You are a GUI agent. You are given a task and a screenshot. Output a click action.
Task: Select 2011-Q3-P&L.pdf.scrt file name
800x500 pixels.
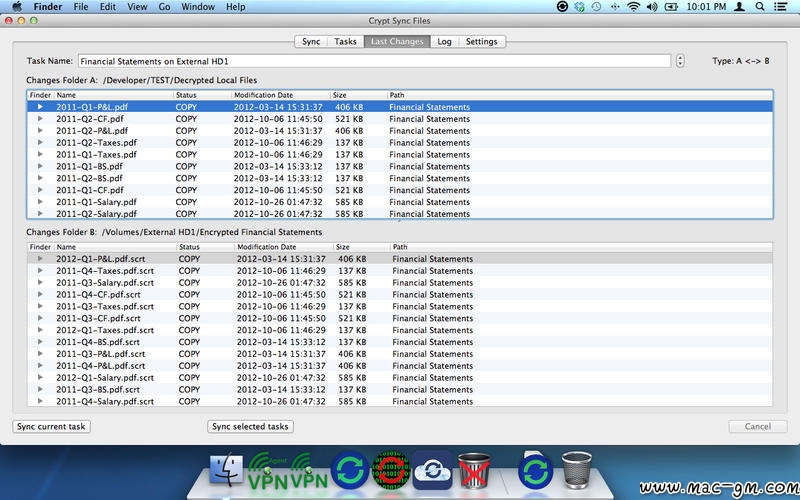(x=101, y=354)
